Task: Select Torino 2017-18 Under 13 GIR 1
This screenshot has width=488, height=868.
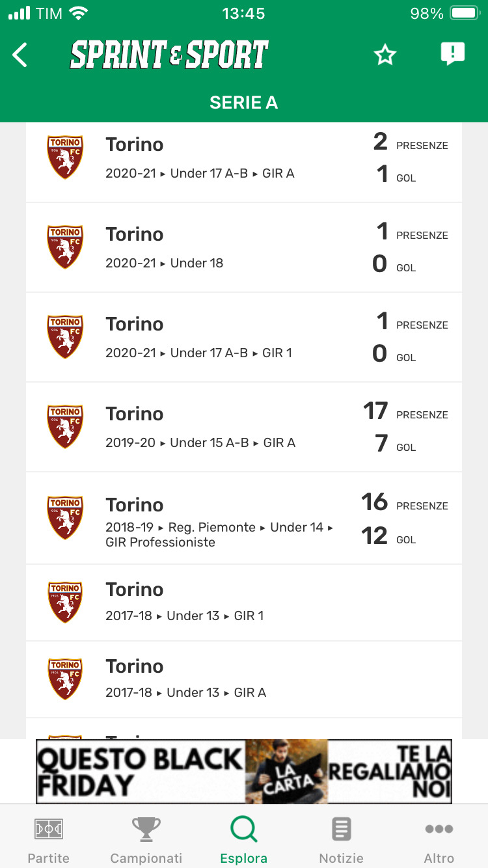Action: point(244,603)
